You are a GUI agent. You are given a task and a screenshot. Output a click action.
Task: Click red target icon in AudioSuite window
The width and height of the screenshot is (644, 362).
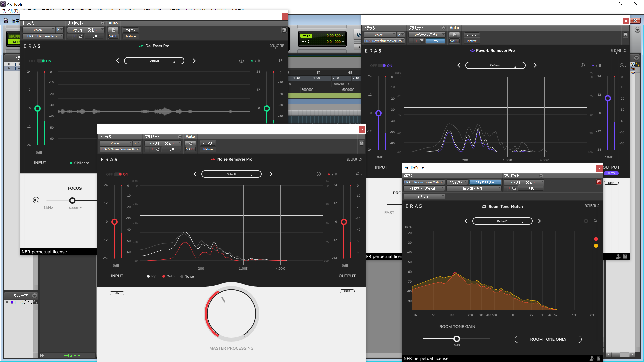coord(599,182)
